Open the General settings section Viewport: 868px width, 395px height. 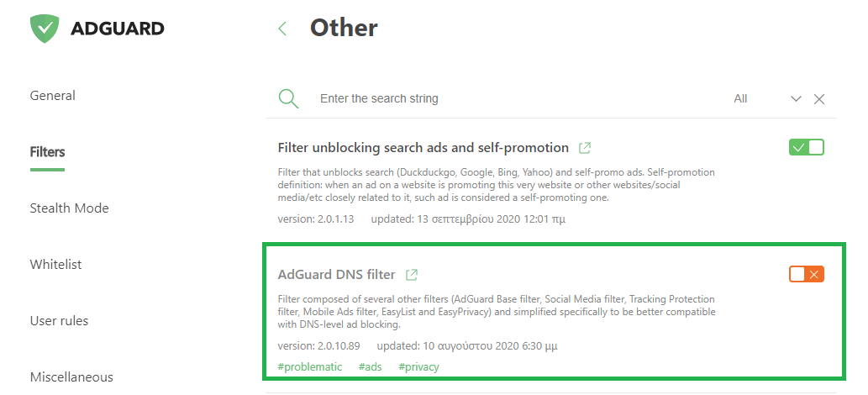(x=53, y=95)
